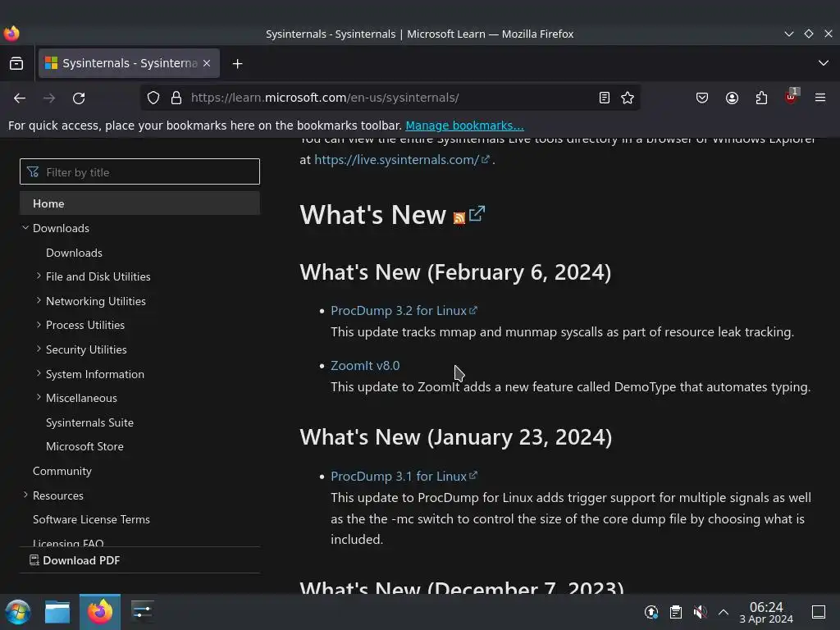Expand Security Utilities section
This screenshot has width=840, height=630.
[x=39, y=349]
